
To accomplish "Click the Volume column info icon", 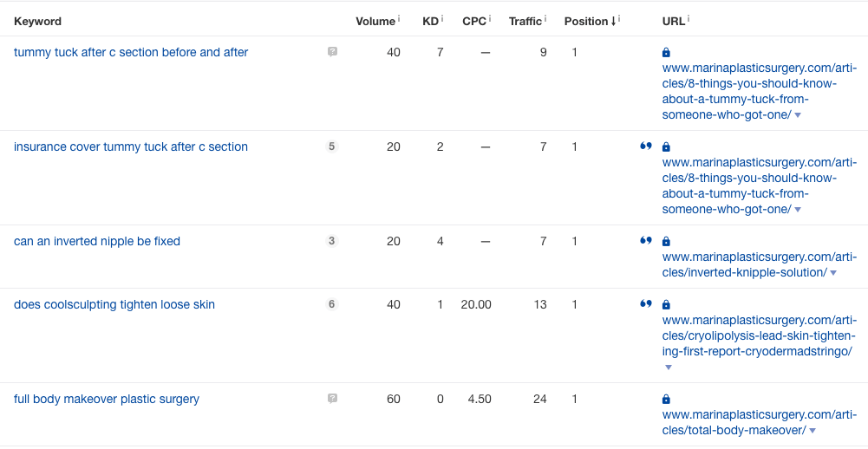I will 399,19.
